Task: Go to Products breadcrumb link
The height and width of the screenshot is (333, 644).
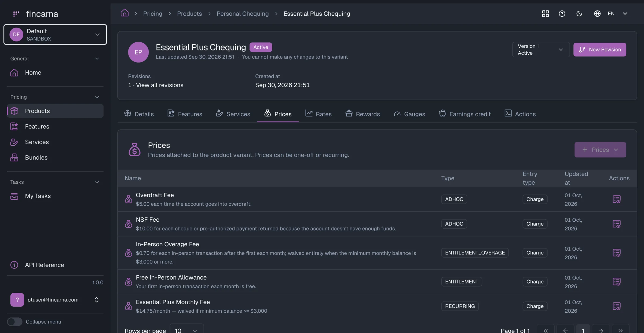Action: click(x=189, y=13)
